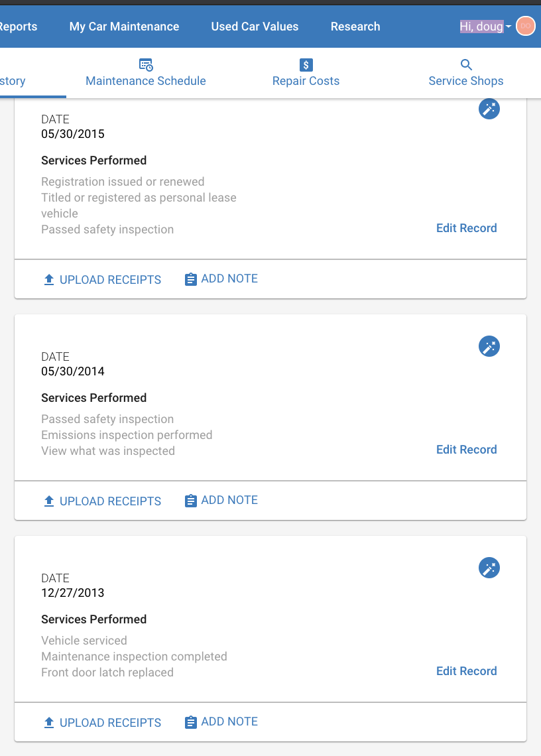541x756 pixels.
Task: Add note to the 05/30/2015 record
Action: (x=221, y=279)
